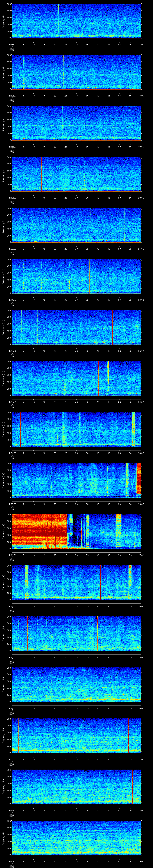Click the spectrogram panel starting at 11:21:00

(x=77, y=276)
